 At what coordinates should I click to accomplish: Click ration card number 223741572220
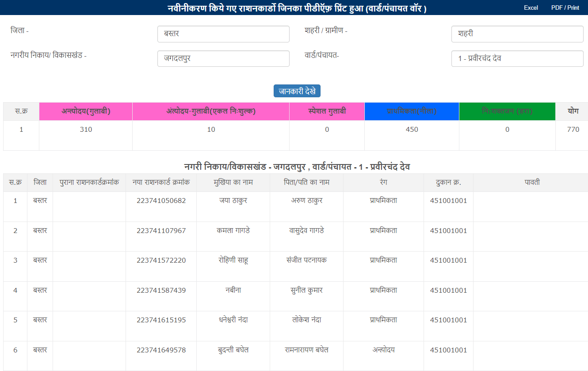161,260
